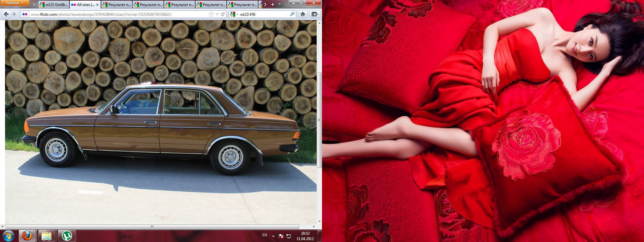Click vertical scrollbar up arrow
Screen dimensions: 644x242
coord(319,22)
